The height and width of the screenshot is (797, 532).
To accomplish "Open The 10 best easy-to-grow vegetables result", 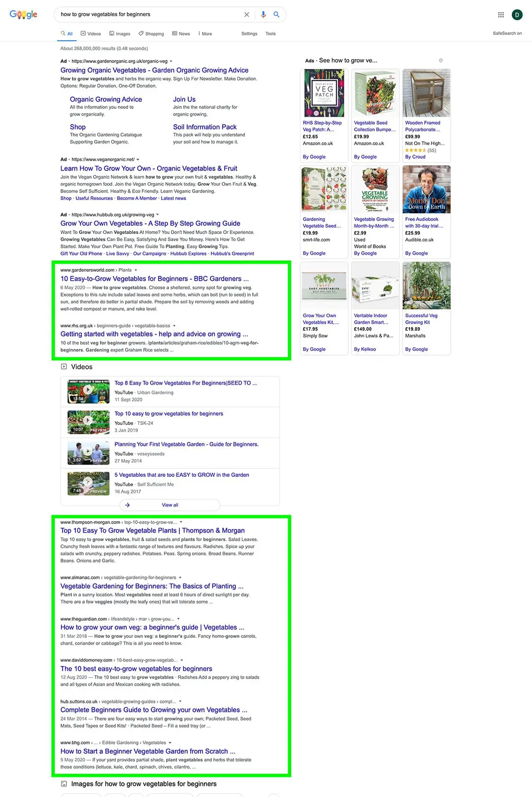I will pyautogui.click(x=136, y=669).
